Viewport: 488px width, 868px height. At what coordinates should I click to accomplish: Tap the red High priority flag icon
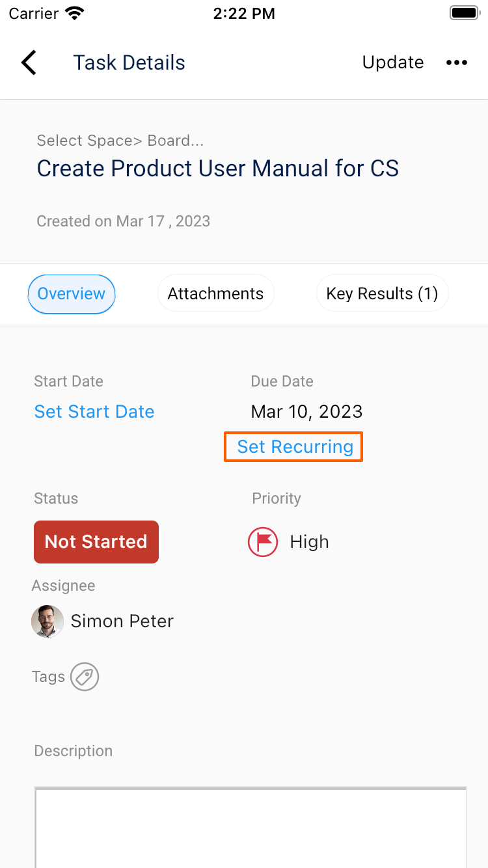263,541
